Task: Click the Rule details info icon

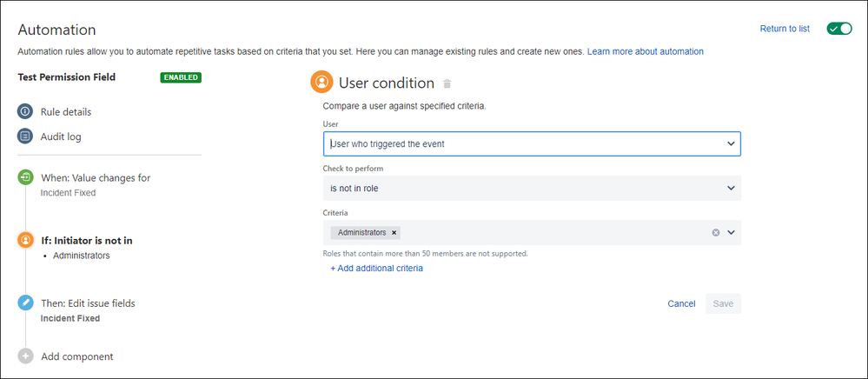Action: click(25, 111)
